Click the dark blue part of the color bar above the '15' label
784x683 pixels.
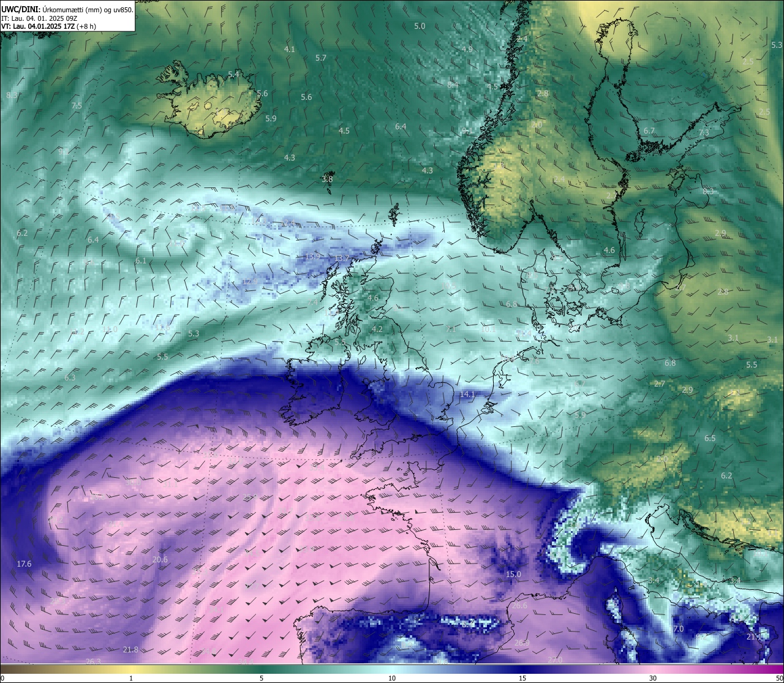pyautogui.click(x=522, y=669)
